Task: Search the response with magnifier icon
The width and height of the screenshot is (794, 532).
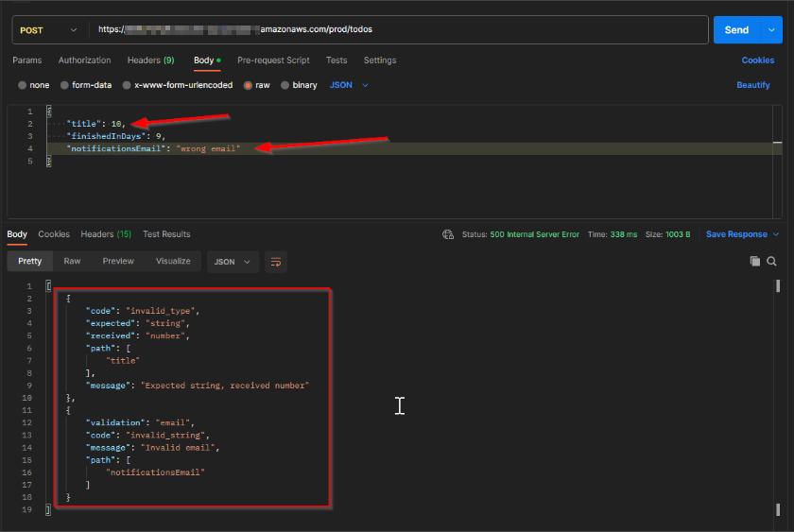Action: coord(771,261)
